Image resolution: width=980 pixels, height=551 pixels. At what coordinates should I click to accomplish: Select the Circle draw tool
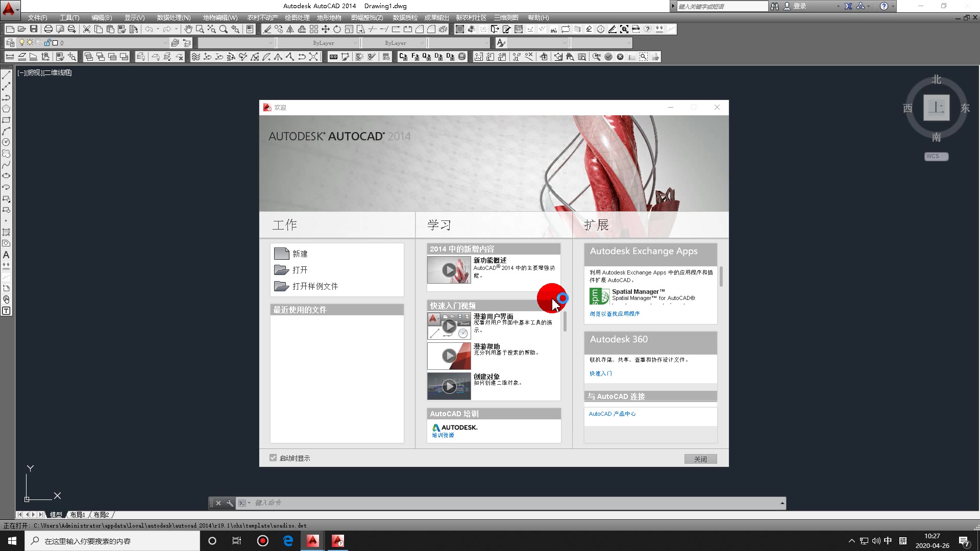6,142
